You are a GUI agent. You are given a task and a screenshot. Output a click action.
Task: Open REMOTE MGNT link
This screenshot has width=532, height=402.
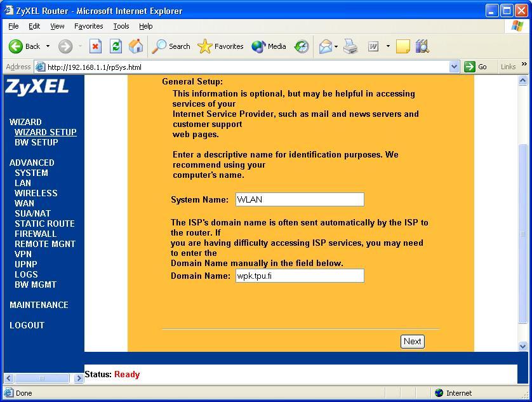pos(45,244)
